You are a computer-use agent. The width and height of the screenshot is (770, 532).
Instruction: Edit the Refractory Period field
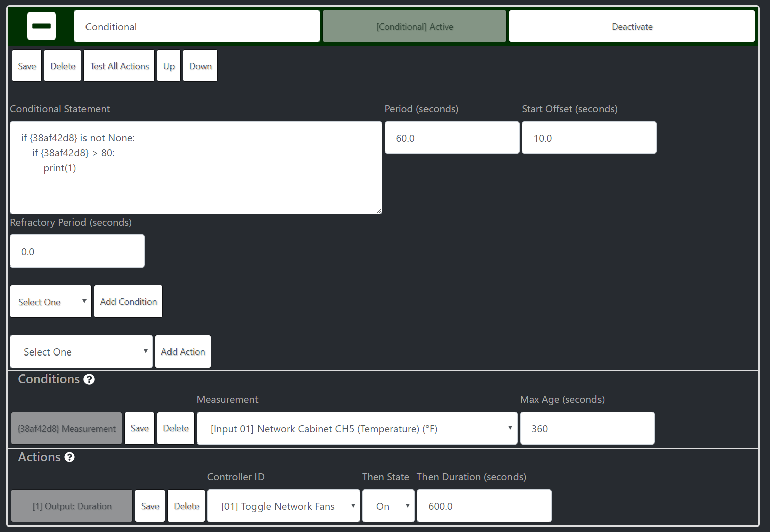pyautogui.click(x=77, y=251)
